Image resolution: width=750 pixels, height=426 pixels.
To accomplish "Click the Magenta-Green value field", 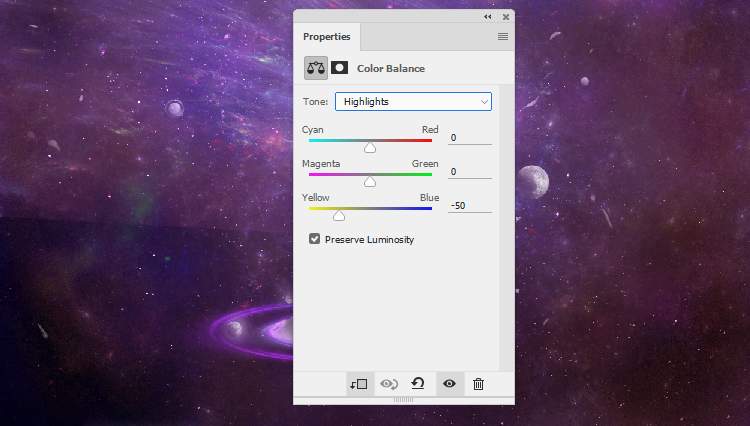I will point(469,172).
